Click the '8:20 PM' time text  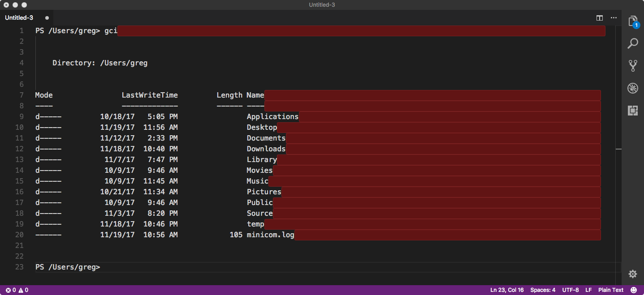[163, 214]
